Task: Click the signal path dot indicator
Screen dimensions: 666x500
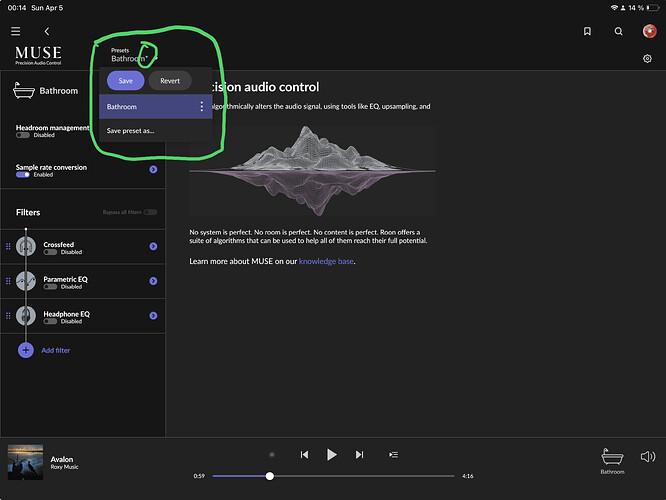Action: pyautogui.click(x=272, y=455)
